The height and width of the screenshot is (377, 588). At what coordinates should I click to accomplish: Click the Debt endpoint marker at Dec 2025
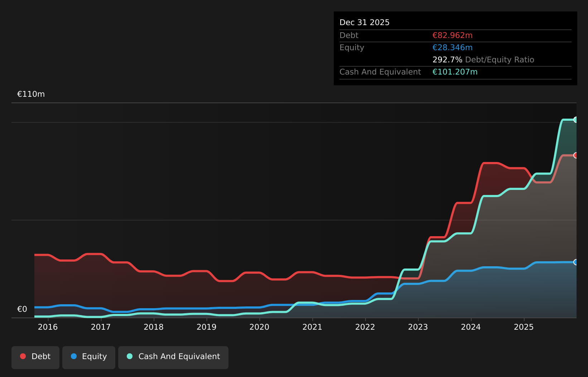pyautogui.click(x=576, y=155)
